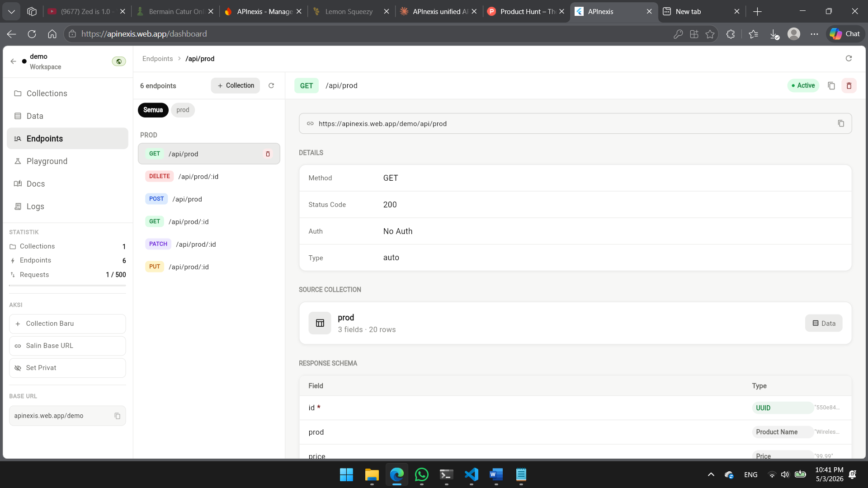
Task: Copy the endpoint URL with its copy icon
Action: 841,123
